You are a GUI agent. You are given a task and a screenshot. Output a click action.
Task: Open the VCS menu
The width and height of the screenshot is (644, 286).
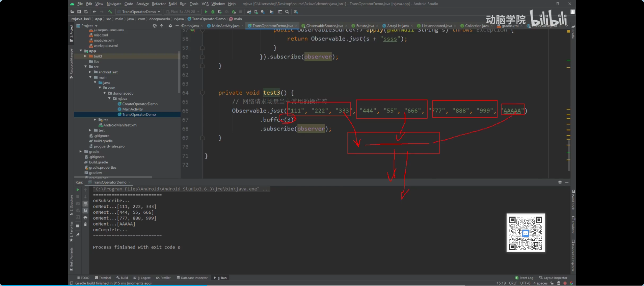(x=205, y=4)
